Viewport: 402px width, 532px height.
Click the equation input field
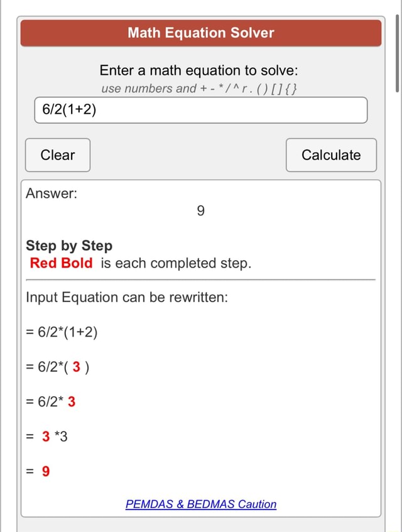tap(200, 110)
